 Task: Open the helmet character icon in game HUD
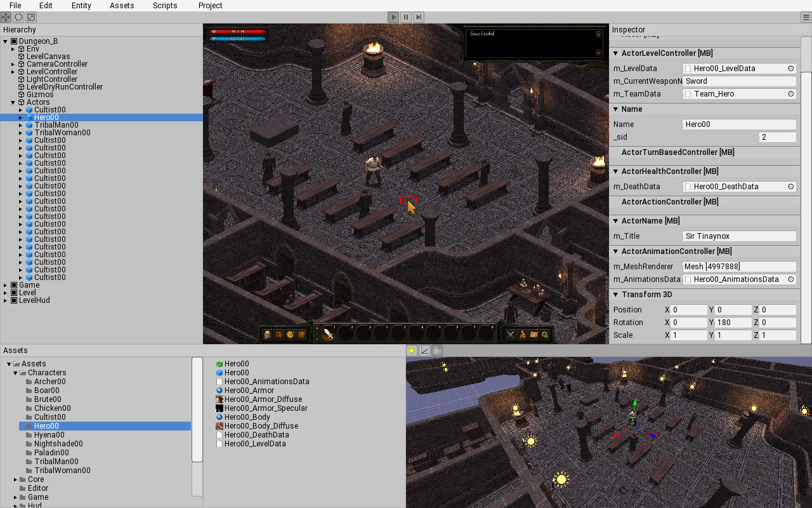point(268,335)
